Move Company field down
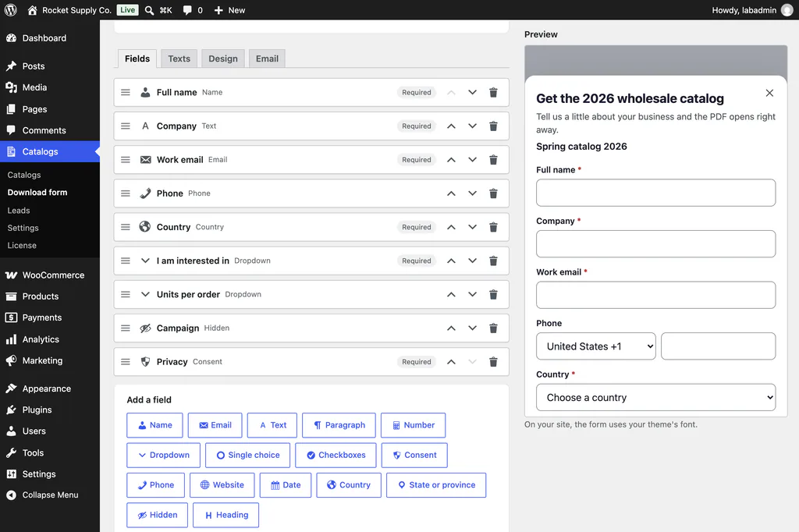Image resolution: width=799 pixels, height=532 pixels. coord(472,126)
